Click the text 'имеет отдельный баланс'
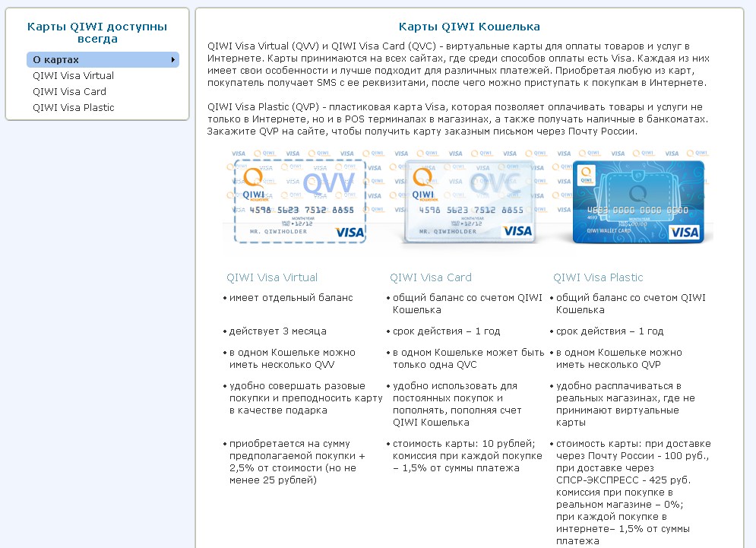 (x=291, y=298)
